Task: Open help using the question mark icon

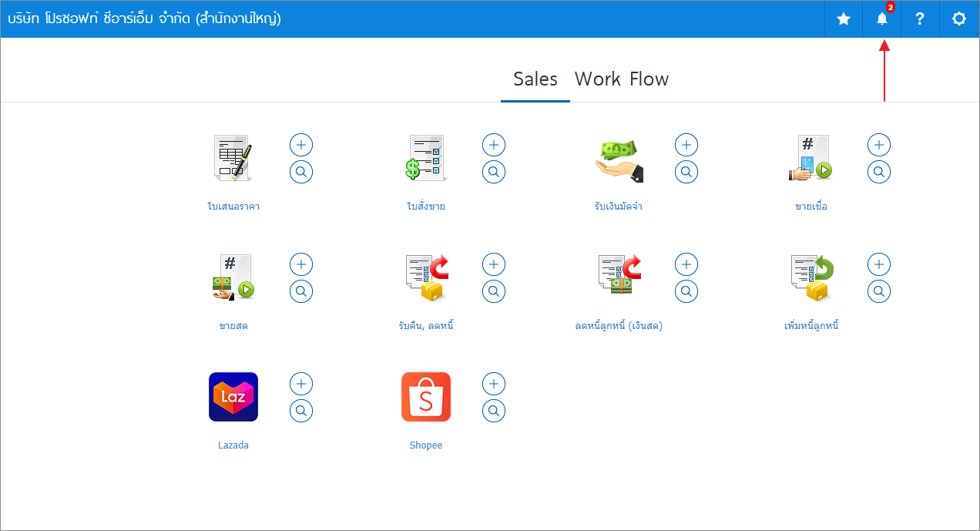Action: (x=920, y=19)
